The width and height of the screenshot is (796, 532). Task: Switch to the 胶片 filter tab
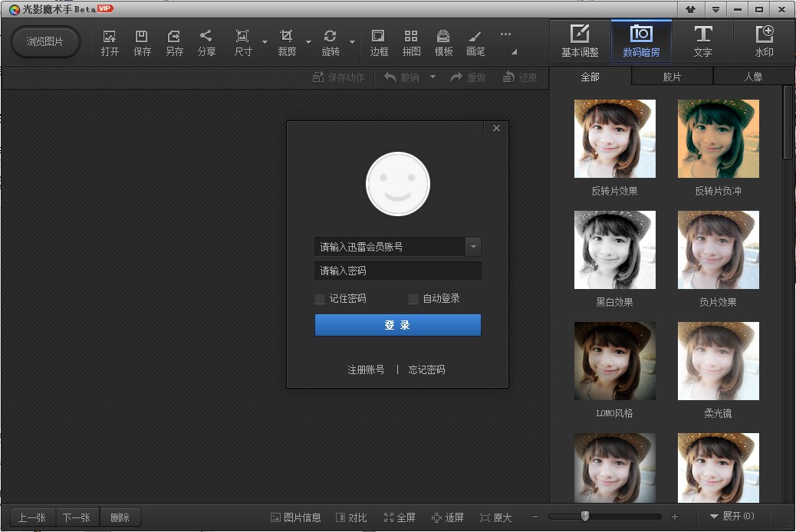672,77
